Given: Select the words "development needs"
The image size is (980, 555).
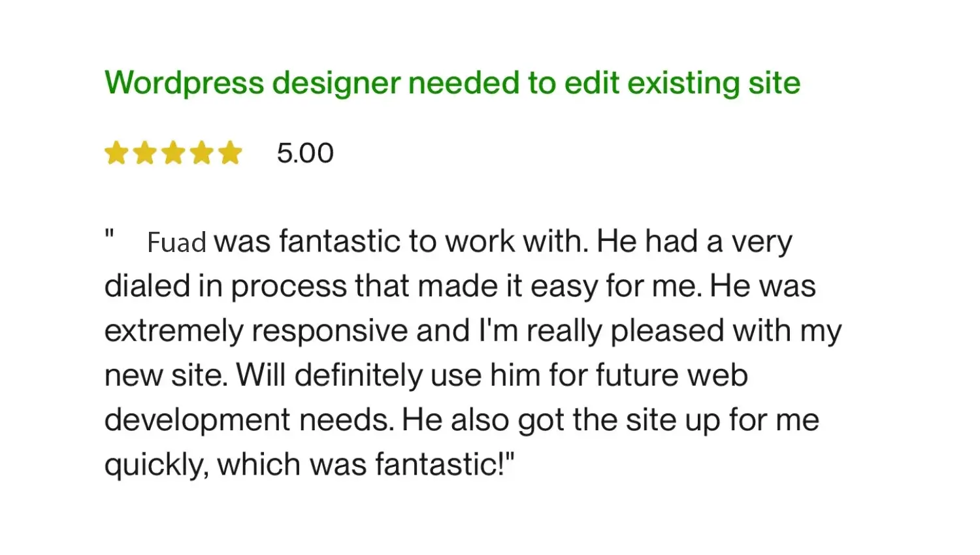Looking at the screenshot, I should pos(249,420).
